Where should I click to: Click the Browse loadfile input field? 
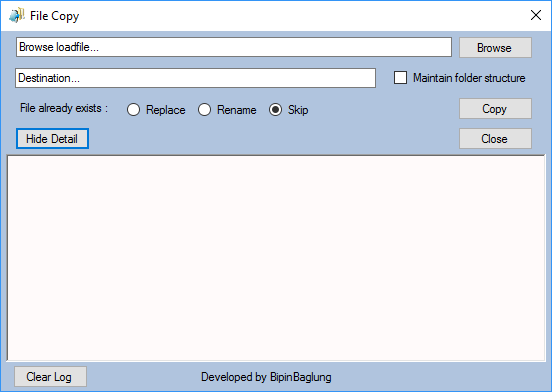pyautogui.click(x=234, y=47)
